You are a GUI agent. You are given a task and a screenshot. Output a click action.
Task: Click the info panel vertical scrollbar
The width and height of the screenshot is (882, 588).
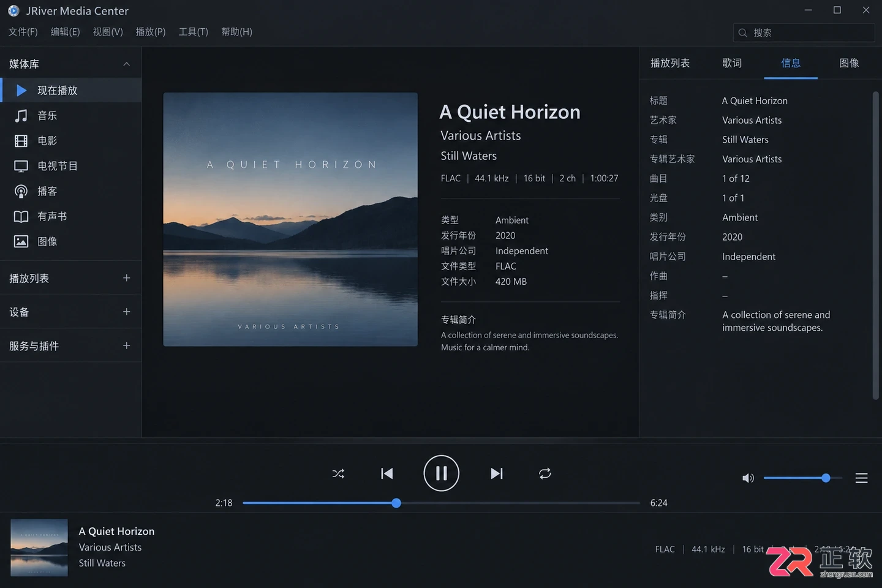tap(875, 245)
